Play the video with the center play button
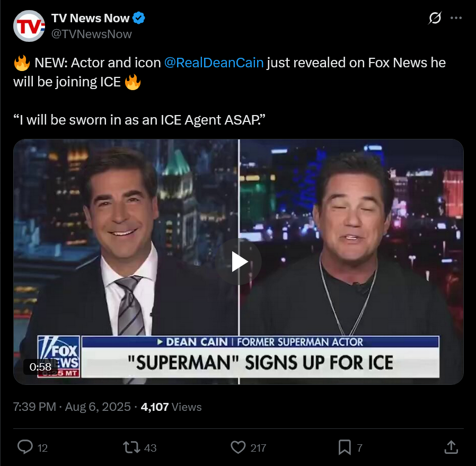 point(239,262)
